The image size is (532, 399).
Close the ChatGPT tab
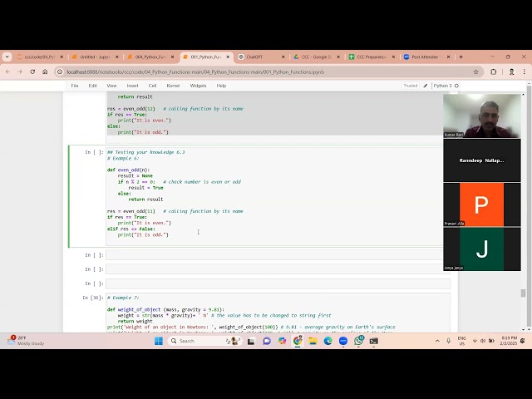pos(283,57)
